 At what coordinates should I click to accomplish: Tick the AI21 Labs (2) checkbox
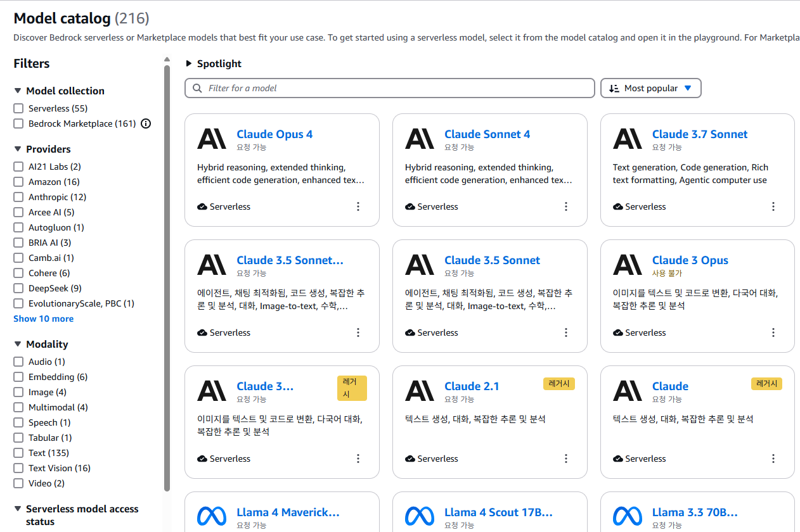18,167
